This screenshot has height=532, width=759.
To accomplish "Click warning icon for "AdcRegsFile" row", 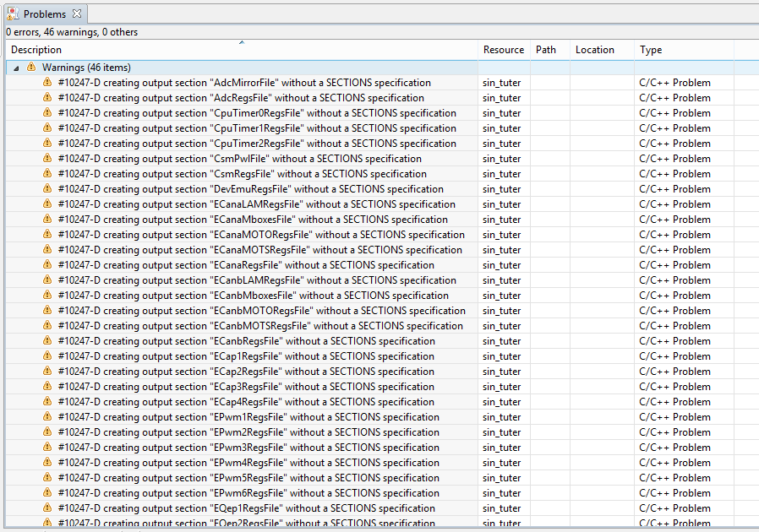I will [47, 97].
